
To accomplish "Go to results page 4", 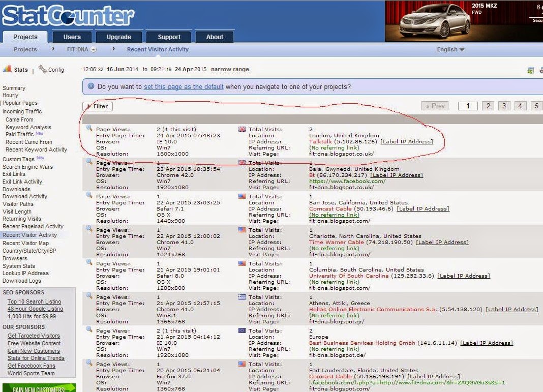I will coord(520,106).
